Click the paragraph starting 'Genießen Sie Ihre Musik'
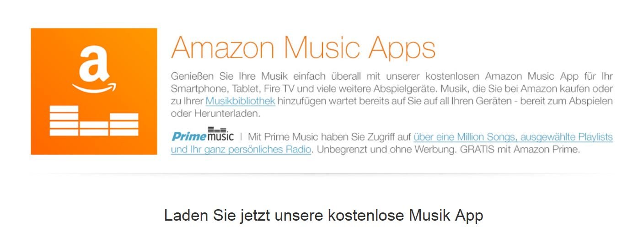644x244 pixels. [392, 95]
